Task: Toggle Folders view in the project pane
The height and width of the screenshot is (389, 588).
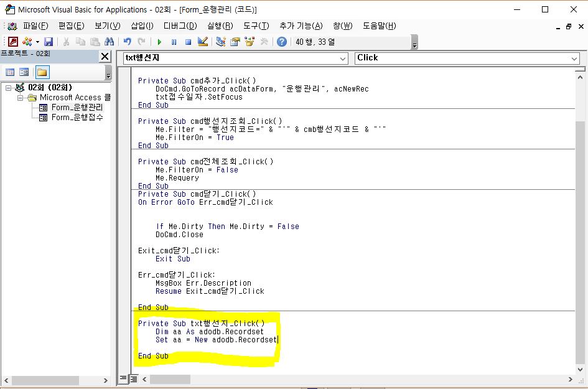Action: pyautogui.click(x=42, y=72)
